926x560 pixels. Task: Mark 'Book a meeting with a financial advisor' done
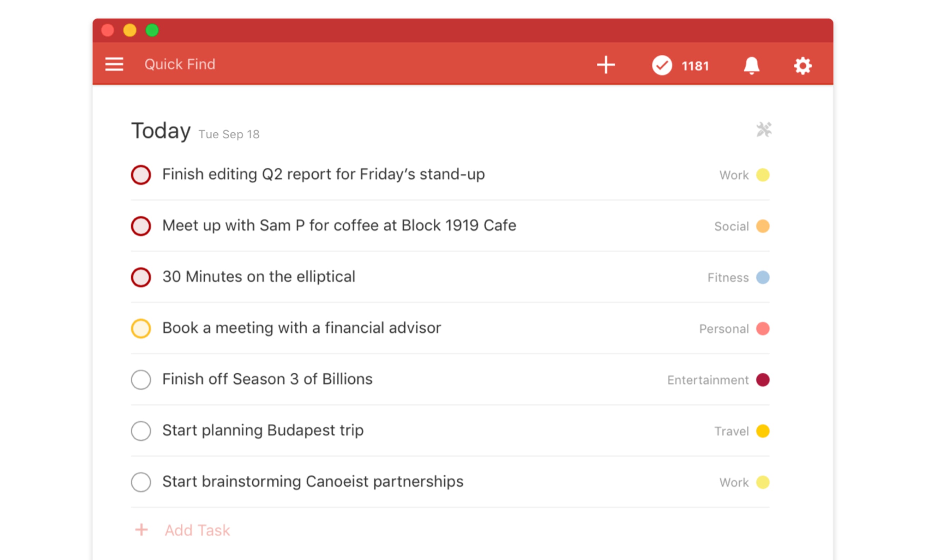pos(141,328)
